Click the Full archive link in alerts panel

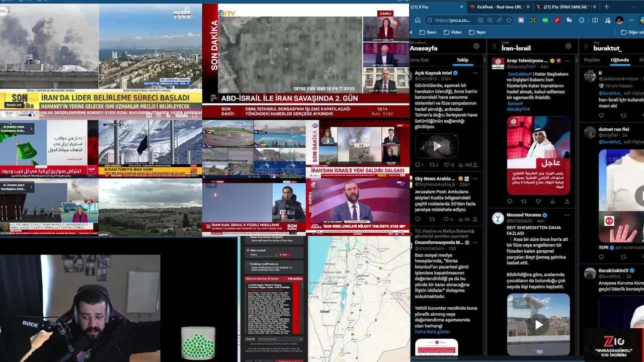(295, 279)
